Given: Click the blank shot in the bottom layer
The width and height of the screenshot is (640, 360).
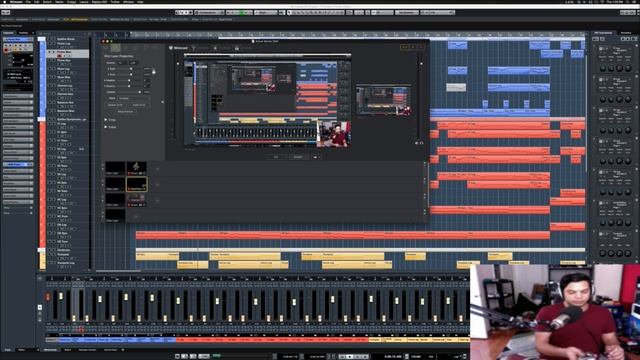Looking at the screenshot, I should 116,216.
